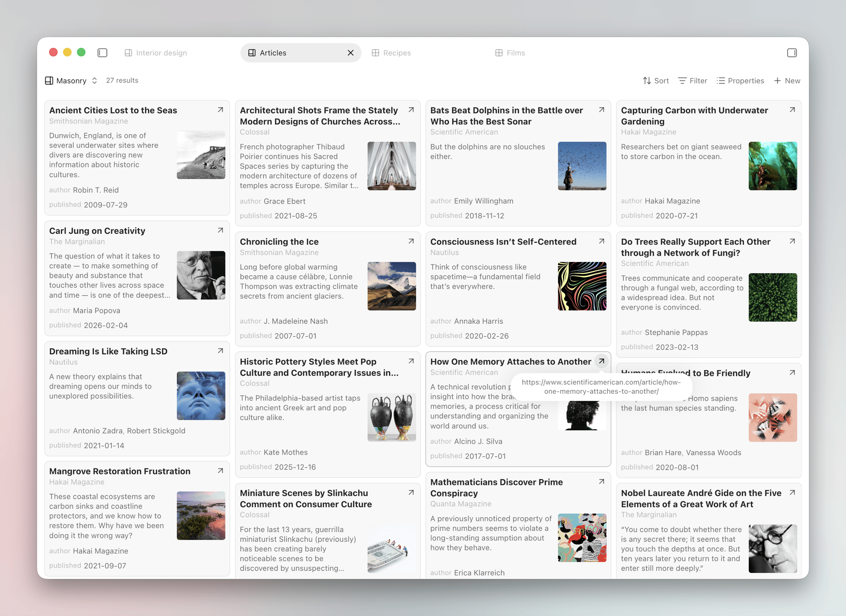Switch to the Films tab
846x616 pixels.
(510, 52)
